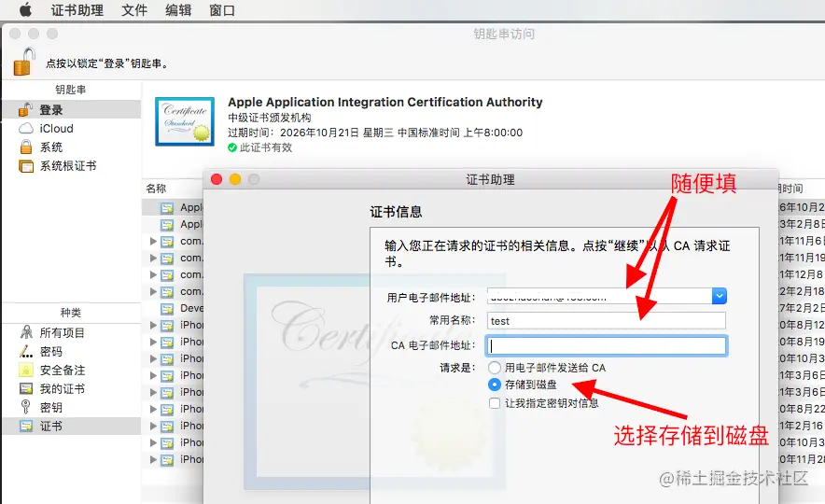The height and width of the screenshot is (504, 825).
Task: Show 我的证书 category
Action: click(x=72, y=389)
